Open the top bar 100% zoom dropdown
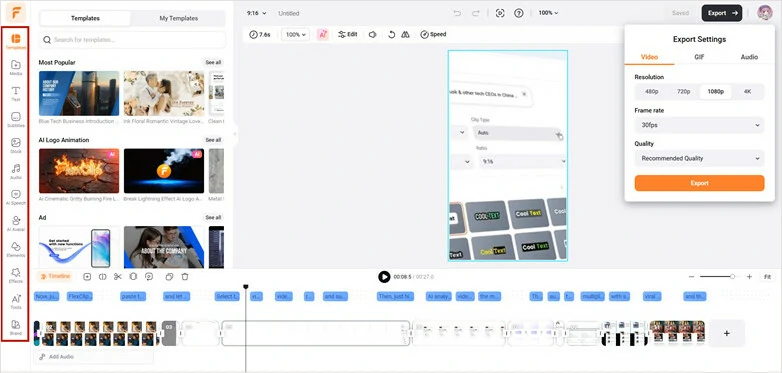Image resolution: width=782 pixels, height=373 pixels. (x=548, y=13)
